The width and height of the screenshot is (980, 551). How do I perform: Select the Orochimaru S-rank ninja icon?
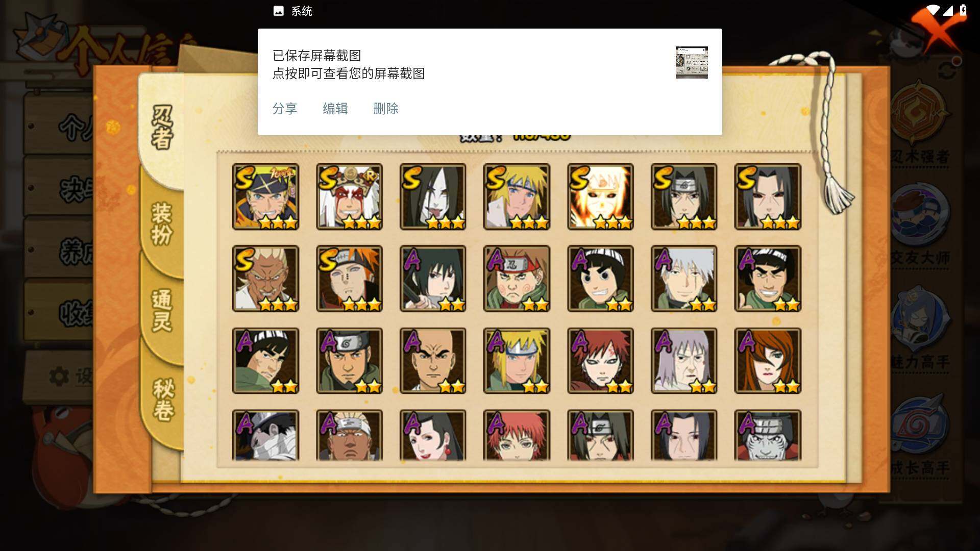433,197
